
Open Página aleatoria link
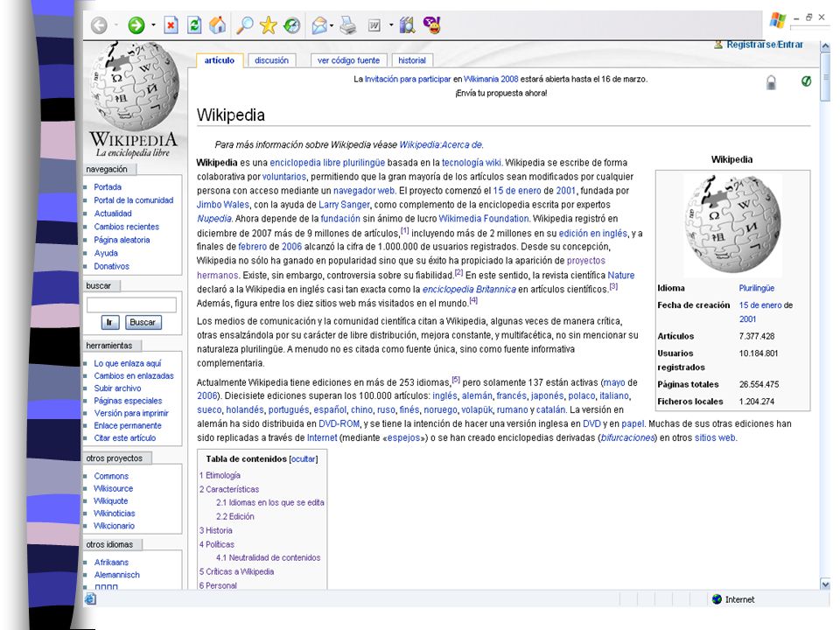(x=122, y=240)
